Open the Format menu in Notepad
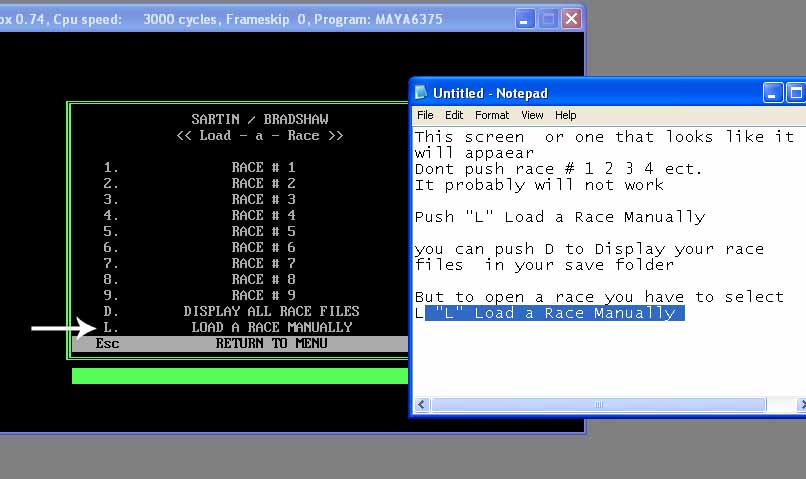Image resolution: width=806 pixels, height=479 pixels. [x=492, y=115]
